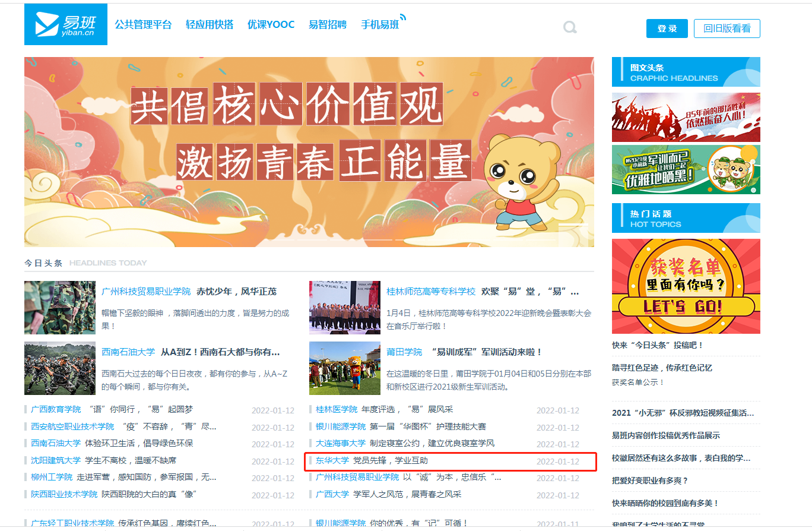
Task: Click the 回旧版看看 button
Action: tap(727, 29)
